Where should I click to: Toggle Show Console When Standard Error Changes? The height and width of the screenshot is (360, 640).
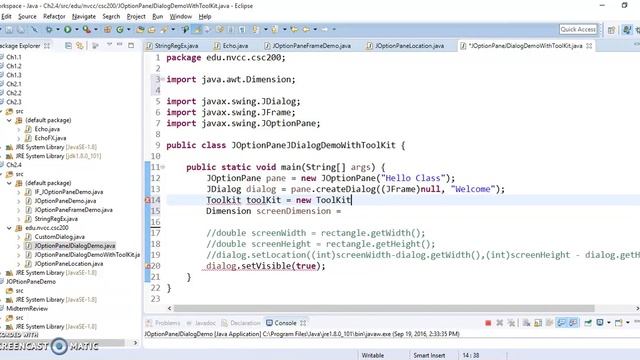573,323
